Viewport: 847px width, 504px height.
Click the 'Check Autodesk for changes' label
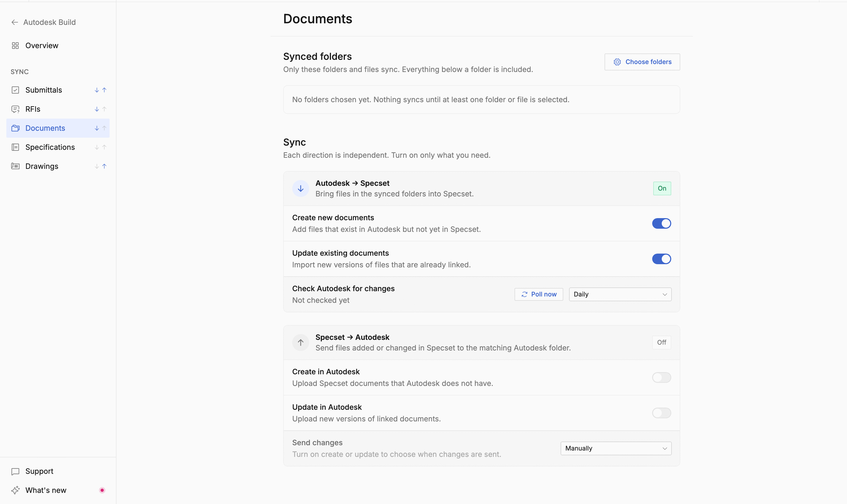343,288
